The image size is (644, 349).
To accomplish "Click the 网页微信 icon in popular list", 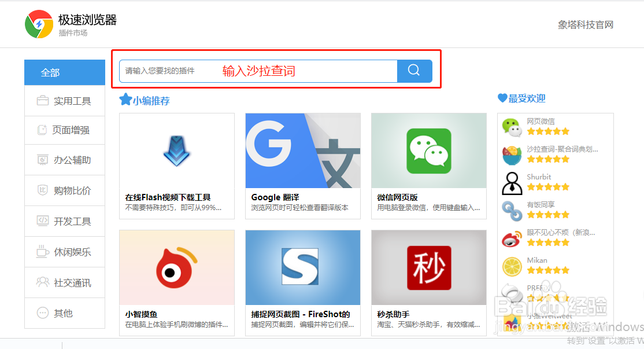I will [x=512, y=127].
